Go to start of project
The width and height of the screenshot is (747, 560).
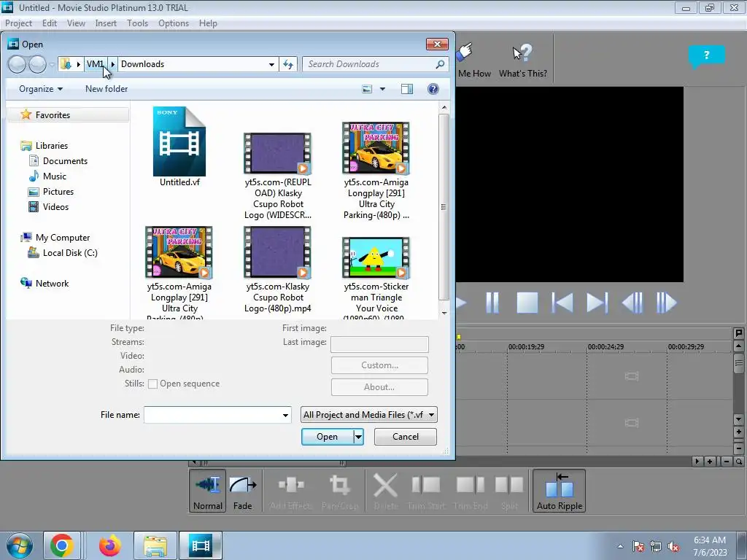[x=562, y=303]
